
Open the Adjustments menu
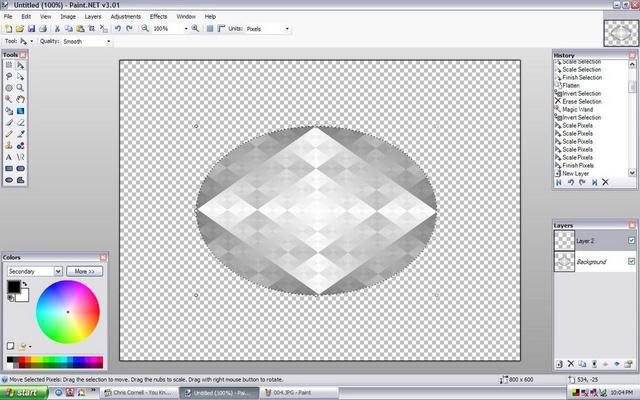[x=125, y=16]
